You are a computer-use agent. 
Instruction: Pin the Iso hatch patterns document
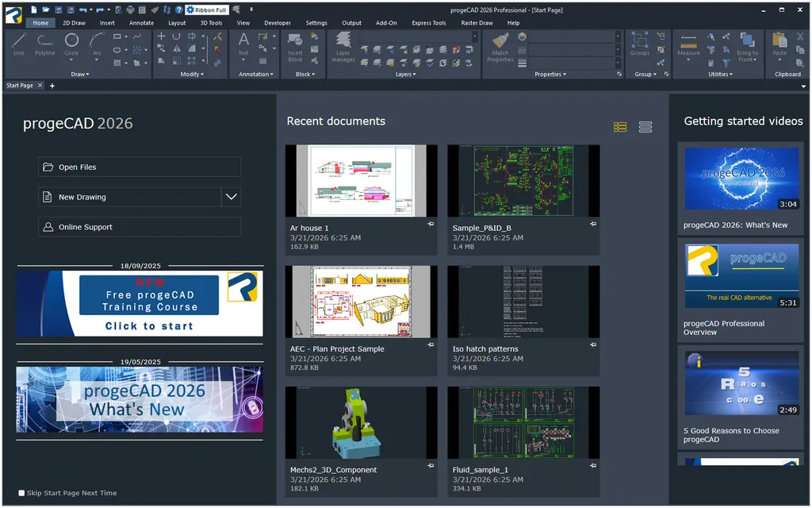point(593,344)
